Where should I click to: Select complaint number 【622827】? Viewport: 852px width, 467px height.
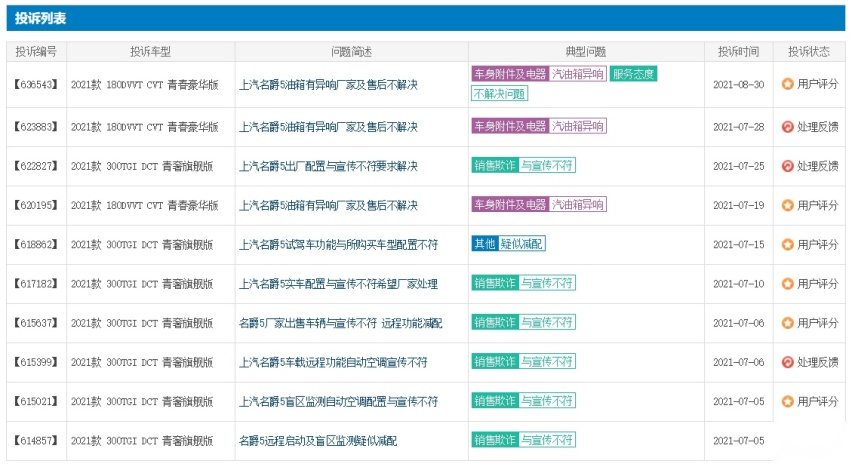(36, 166)
